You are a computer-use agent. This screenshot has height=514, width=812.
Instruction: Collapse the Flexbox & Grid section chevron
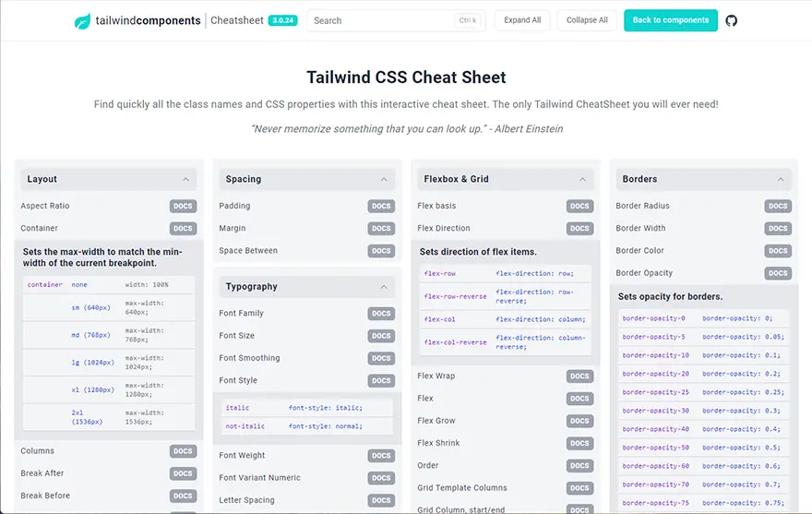click(x=582, y=179)
